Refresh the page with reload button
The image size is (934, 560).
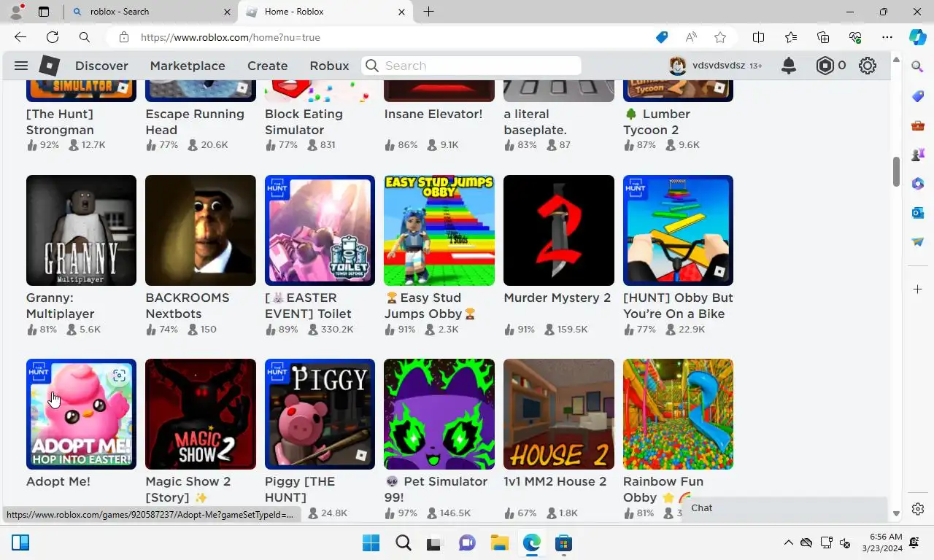(x=53, y=37)
